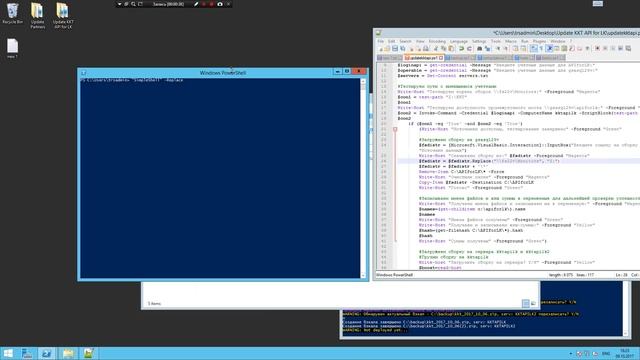Viewport: 640px width, 360px height.
Task: Click the Find binoculars icon in Notepad++
Action: coord(480,49)
